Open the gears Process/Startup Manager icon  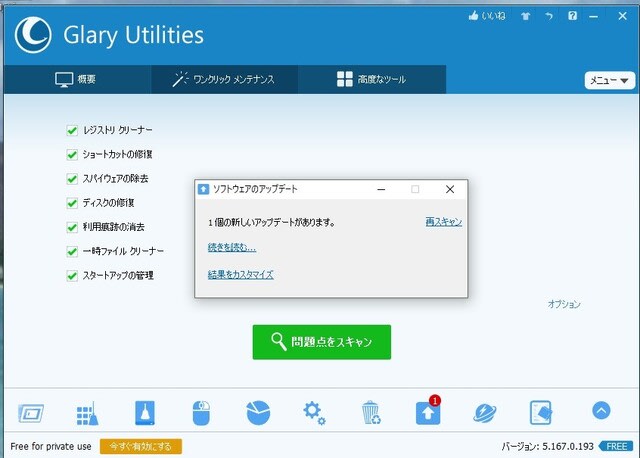pos(314,413)
